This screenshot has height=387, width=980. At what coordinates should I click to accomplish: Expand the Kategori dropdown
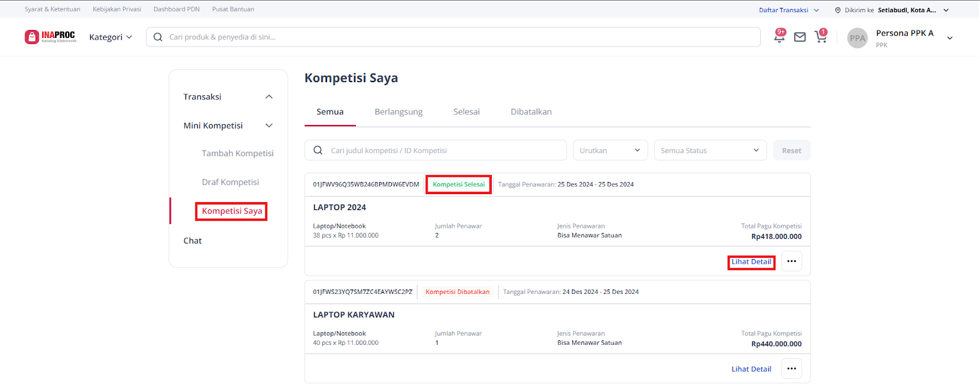(x=110, y=37)
